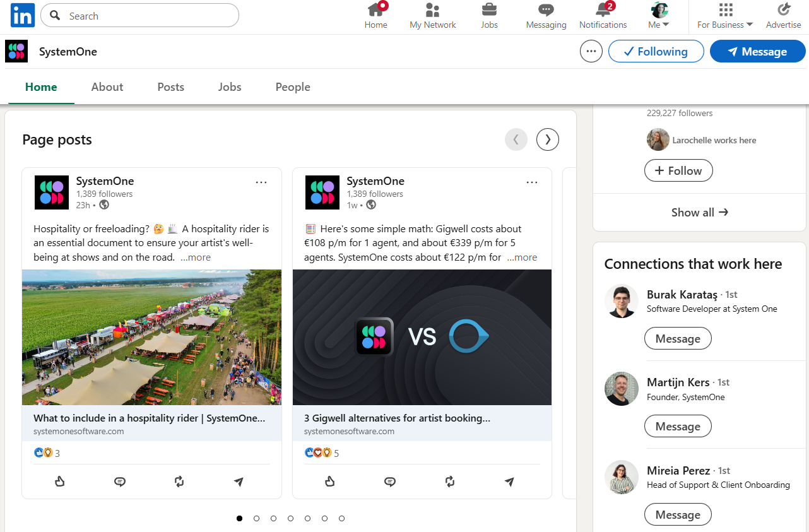Click the Martijn Kers name

point(678,382)
